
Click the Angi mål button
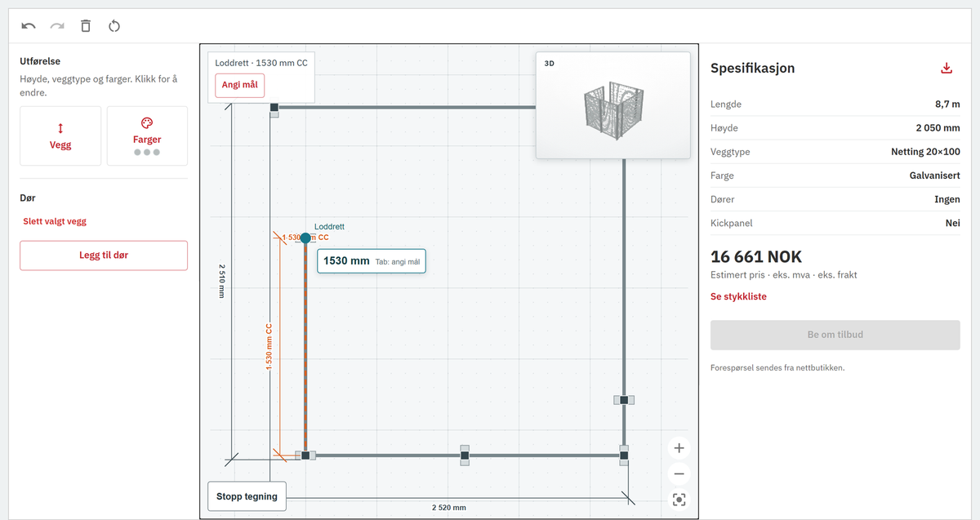click(240, 85)
